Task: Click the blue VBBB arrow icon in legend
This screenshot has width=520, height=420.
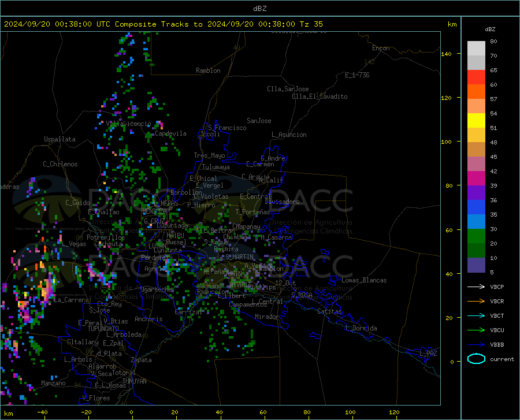Action: click(x=476, y=345)
